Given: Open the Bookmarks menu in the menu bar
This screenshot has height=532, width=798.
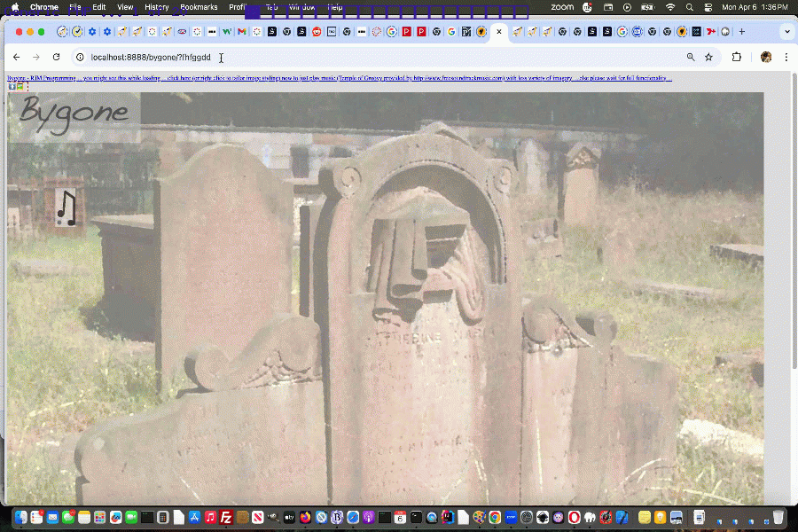Looking at the screenshot, I should [x=199, y=6].
